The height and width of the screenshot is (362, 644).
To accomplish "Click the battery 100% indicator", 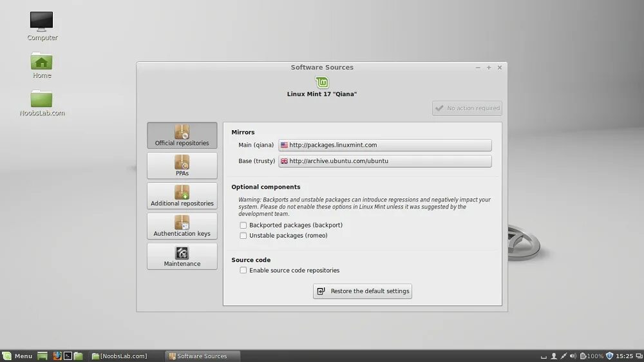I will (x=591, y=356).
